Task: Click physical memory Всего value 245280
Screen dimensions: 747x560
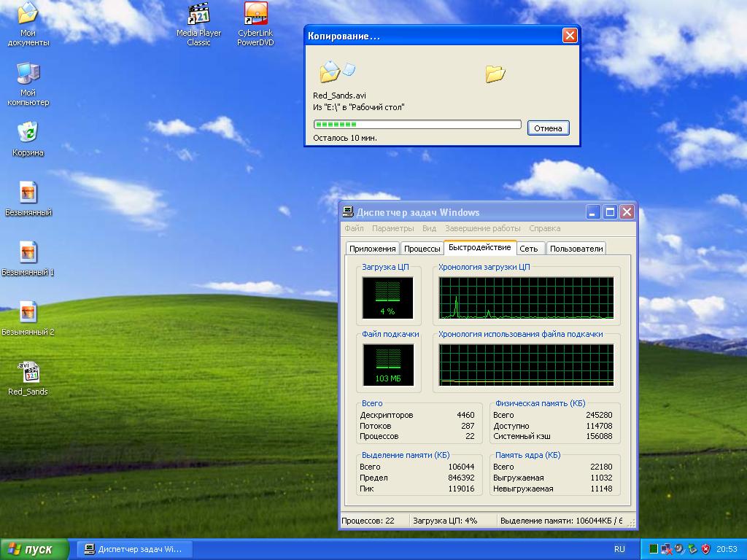Action: pyautogui.click(x=599, y=415)
